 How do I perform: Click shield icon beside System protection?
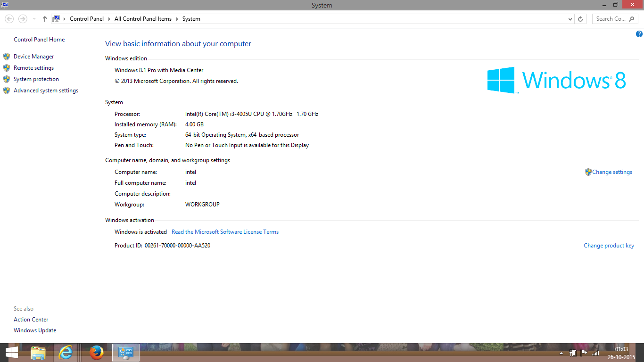pyautogui.click(x=7, y=79)
